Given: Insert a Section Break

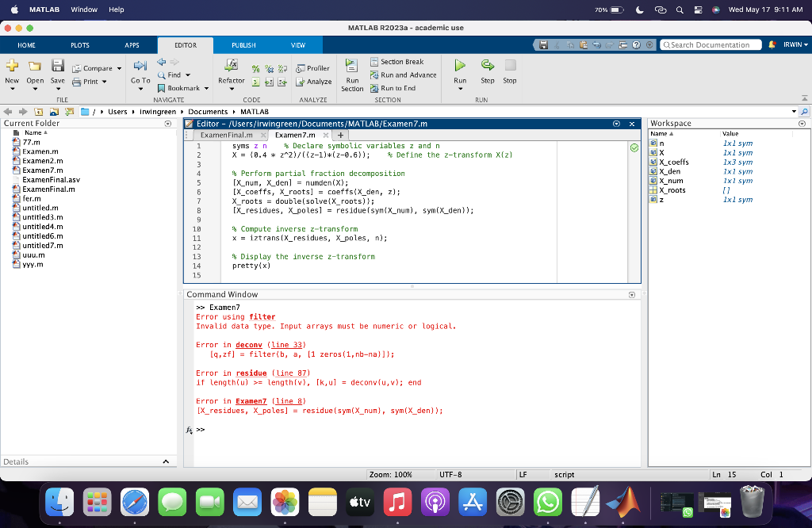Looking at the screenshot, I should coord(401,62).
